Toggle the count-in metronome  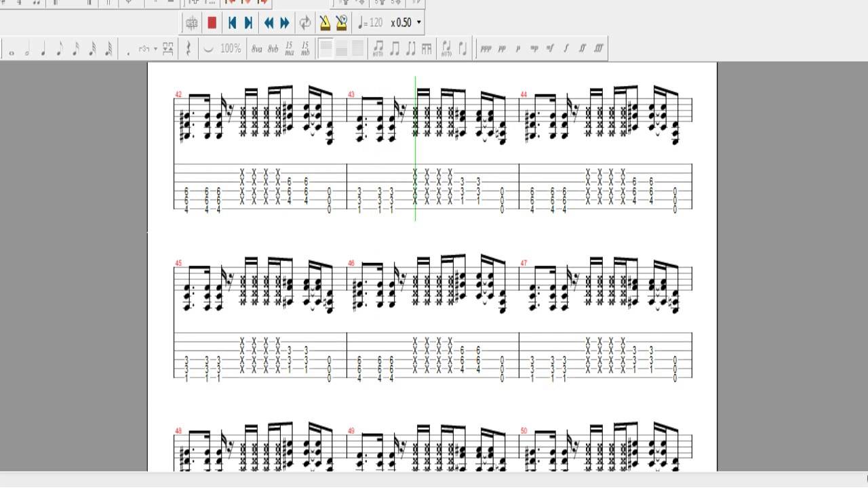(341, 23)
